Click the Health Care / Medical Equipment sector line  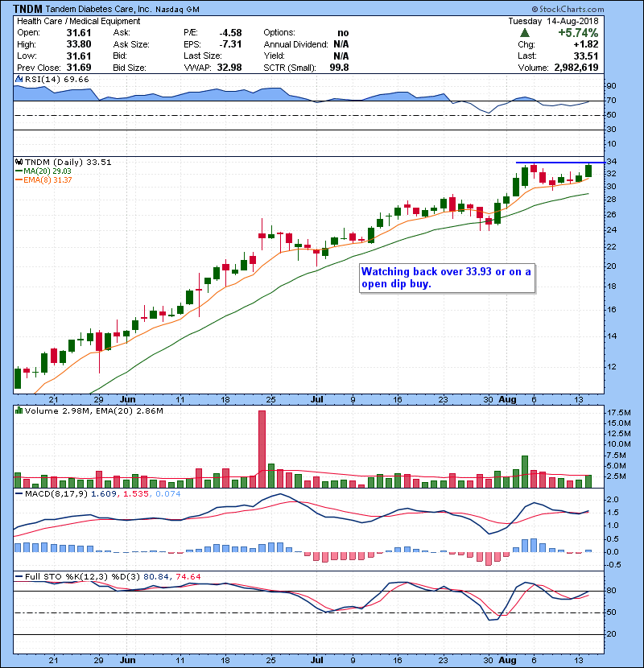click(78, 21)
